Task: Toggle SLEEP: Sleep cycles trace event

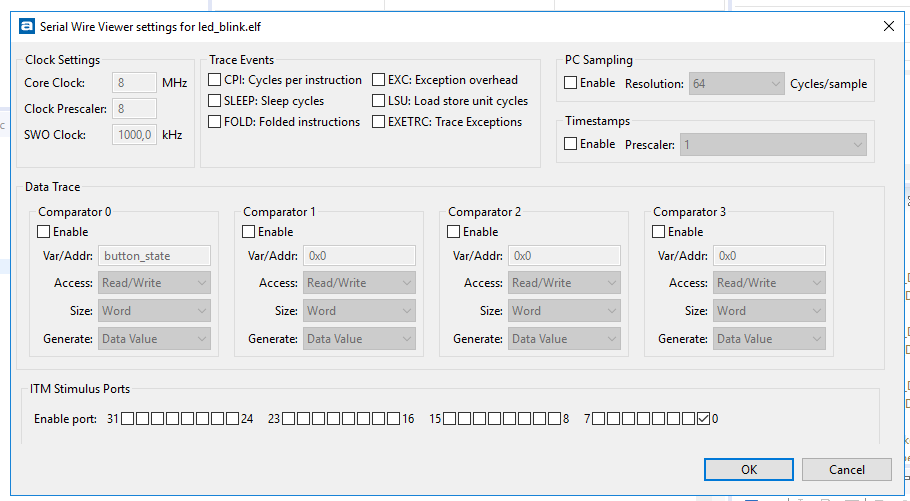Action: point(215,101)
